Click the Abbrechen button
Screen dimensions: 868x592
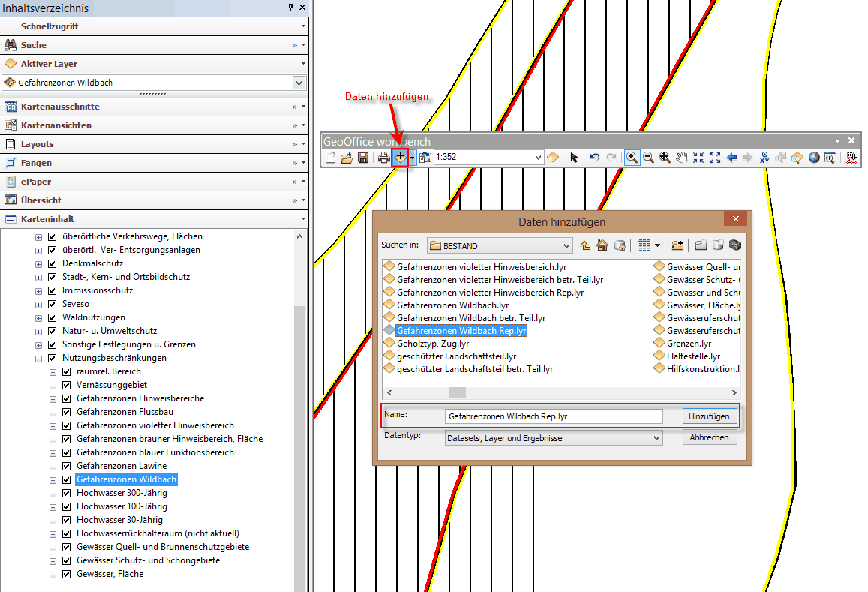[x=709, y=438]
